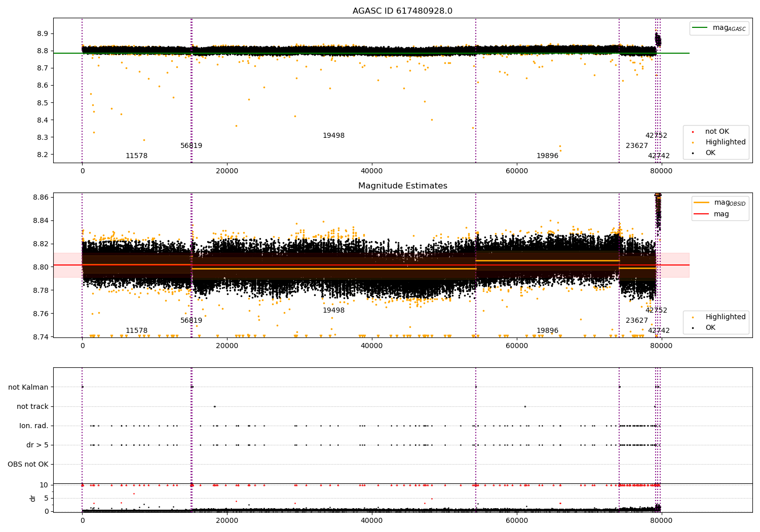Click obsid label 42742 in the Magnitude Estimates plot
The image size is (760, 532).
click(x=659, y=331)
